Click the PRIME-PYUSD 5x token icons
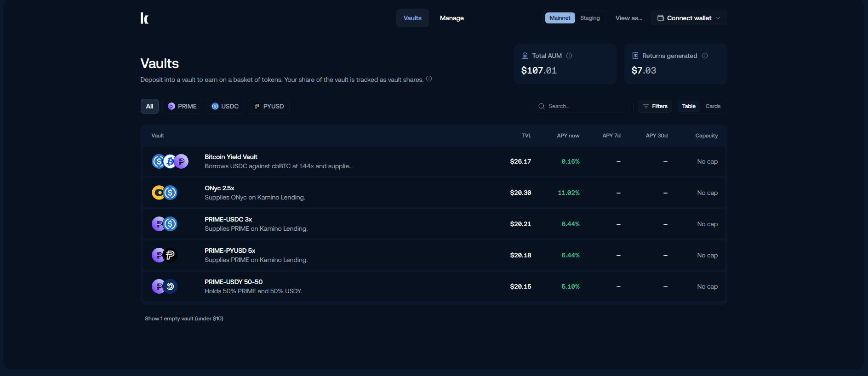The height and width of the screenshot is (376, 868). (x=165, y=255)
